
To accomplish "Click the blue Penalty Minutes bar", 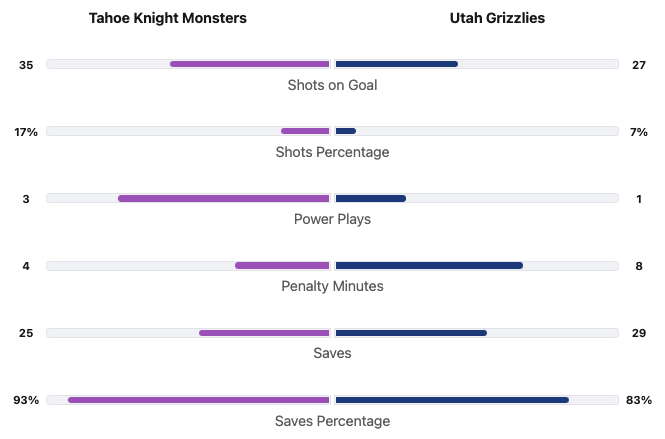I will (429, 265).
